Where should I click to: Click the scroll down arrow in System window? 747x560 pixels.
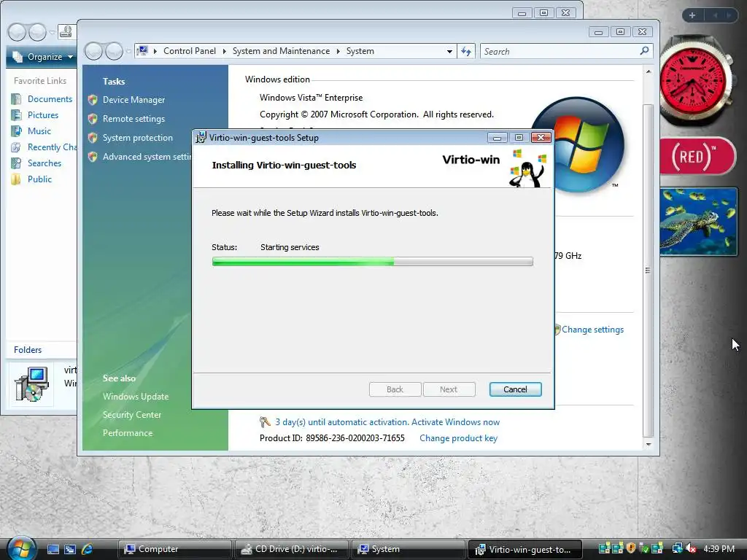648,444
